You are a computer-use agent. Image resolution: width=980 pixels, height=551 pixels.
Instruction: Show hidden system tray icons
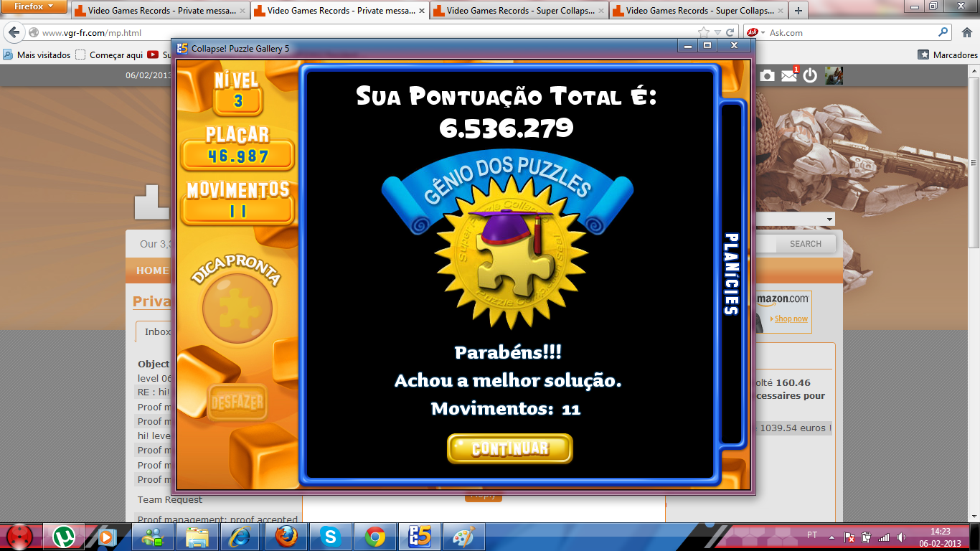(831, 536)
